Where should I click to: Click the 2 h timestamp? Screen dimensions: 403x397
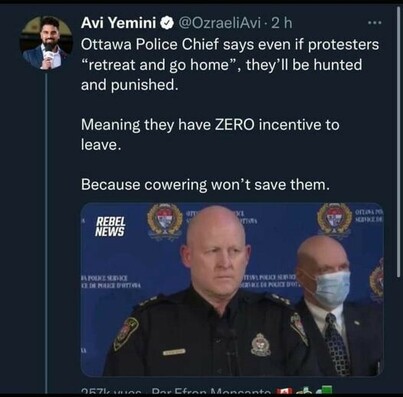pyautogui.click(x=281, y=23)
